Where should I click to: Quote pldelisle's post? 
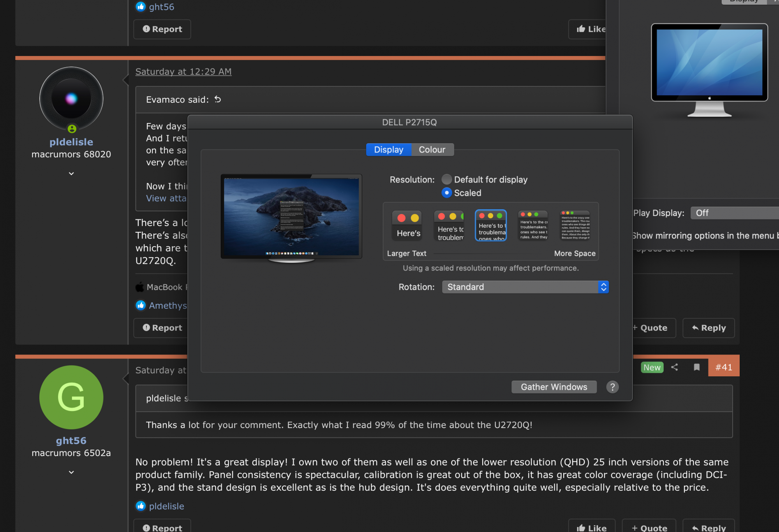[654, 328]
